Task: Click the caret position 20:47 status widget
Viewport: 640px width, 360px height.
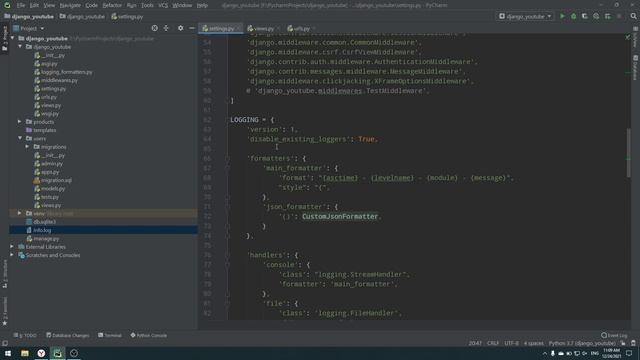Action: [x=475, y=343]
